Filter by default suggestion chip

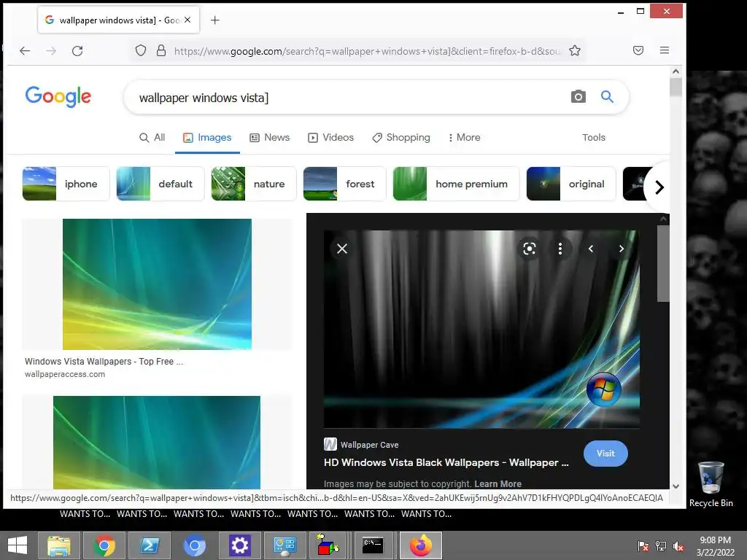click(x=160, y=184)
